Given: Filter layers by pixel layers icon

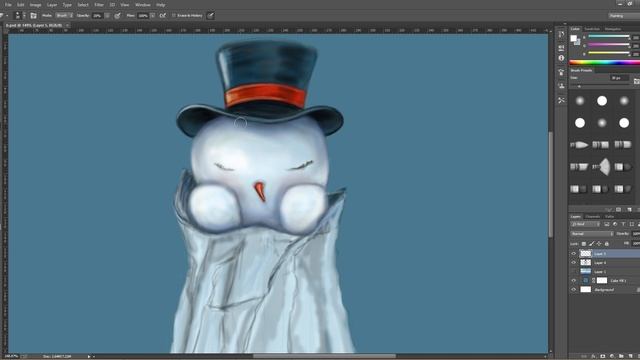Looking at the screenshot, I should (x=607, y=224).
